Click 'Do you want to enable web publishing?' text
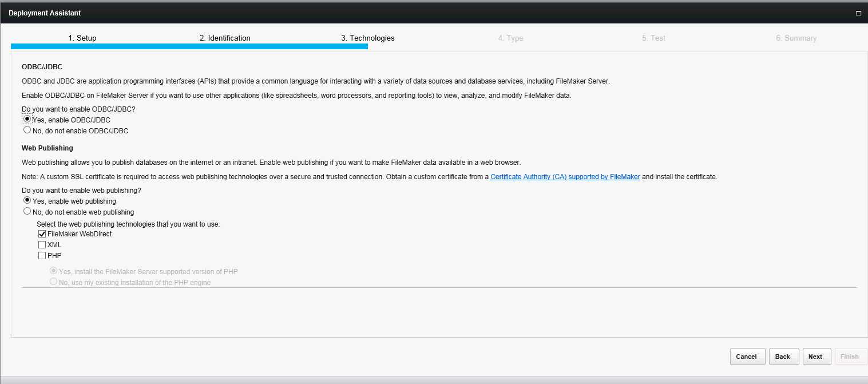This screenshot has height=384, width=868. click(x=81, y=191)
